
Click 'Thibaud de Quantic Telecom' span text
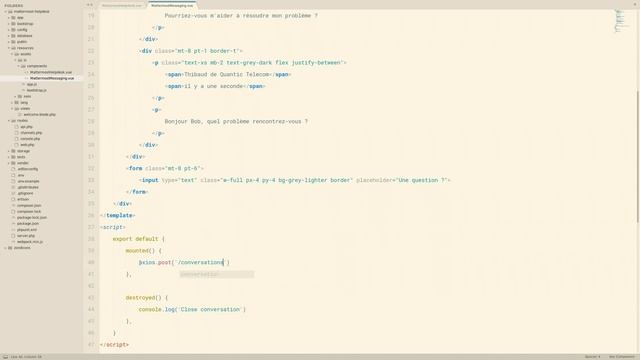[x=227, y=74]
